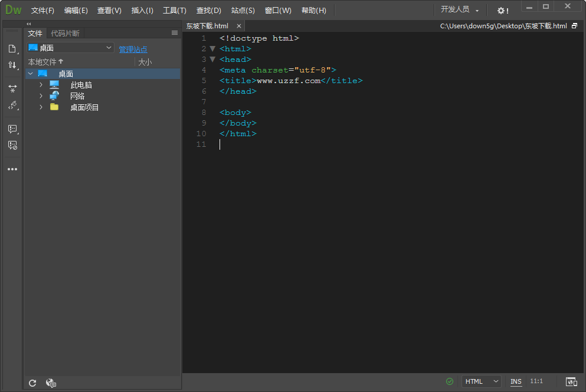
Task: Click the green no-errors status icon
Action: (x=450, y=381)
